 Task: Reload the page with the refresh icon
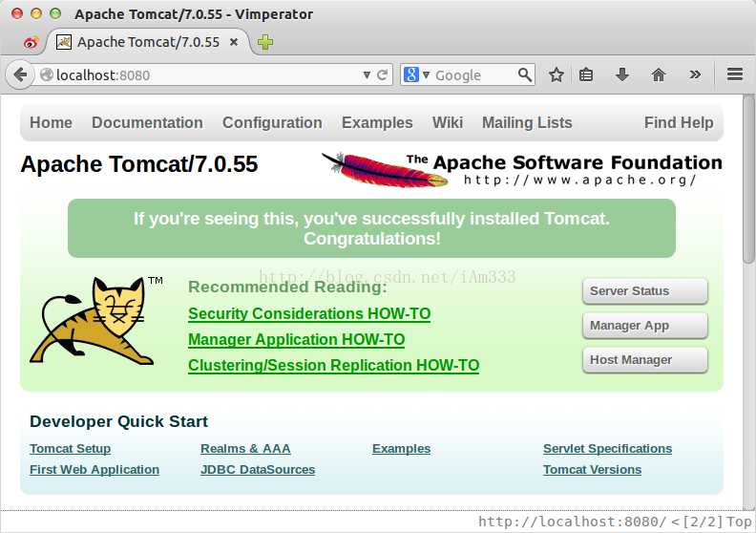tap(383, 75)
